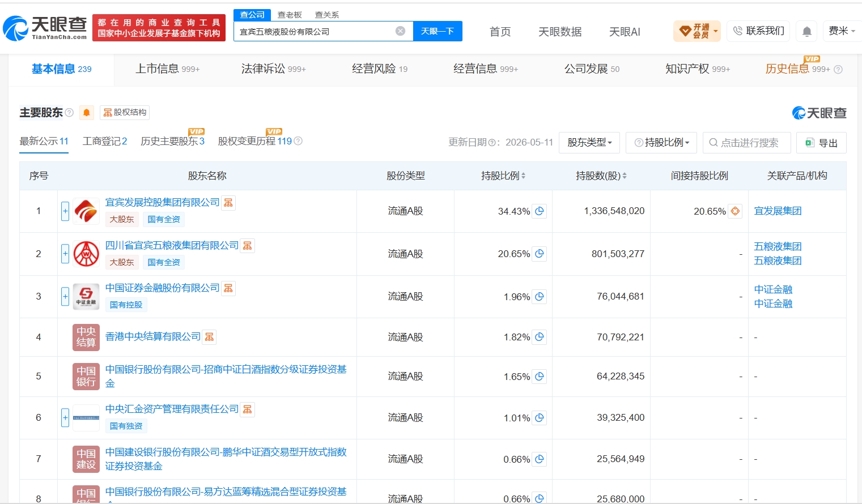Click the help icon next to 历史信息
This screenshot has height=504, width=862.
(838, 69)
